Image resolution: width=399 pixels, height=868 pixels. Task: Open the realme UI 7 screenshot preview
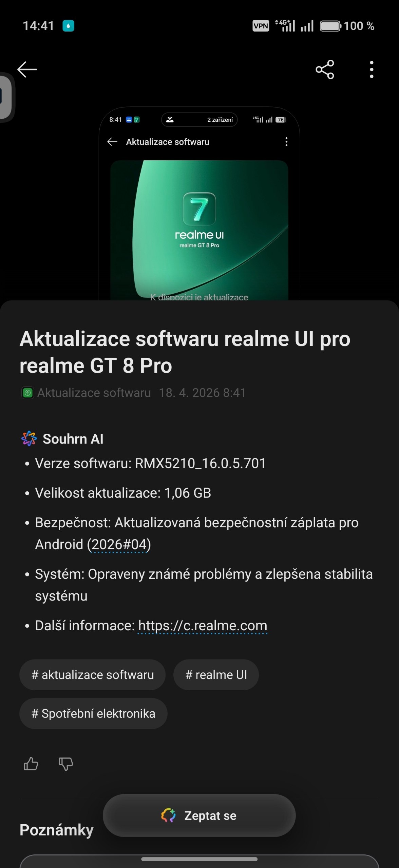(x=199, y=203)
